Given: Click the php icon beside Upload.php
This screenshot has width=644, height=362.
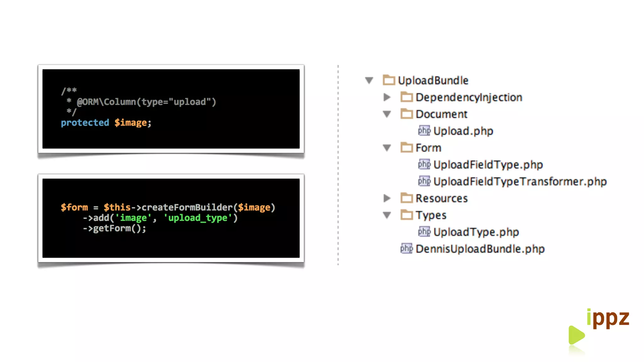Looking at the screenshot, I should (424, 131).
